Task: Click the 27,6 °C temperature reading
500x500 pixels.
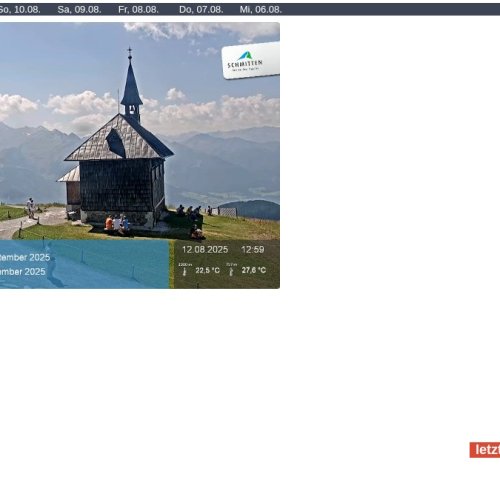Action: [254, 270]
